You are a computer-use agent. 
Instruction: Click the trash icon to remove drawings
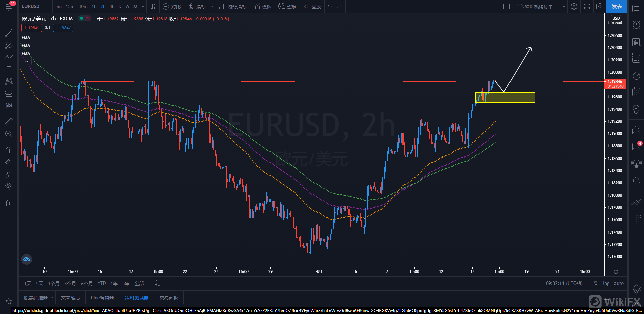pyautogui.click(x=9, y=203)
